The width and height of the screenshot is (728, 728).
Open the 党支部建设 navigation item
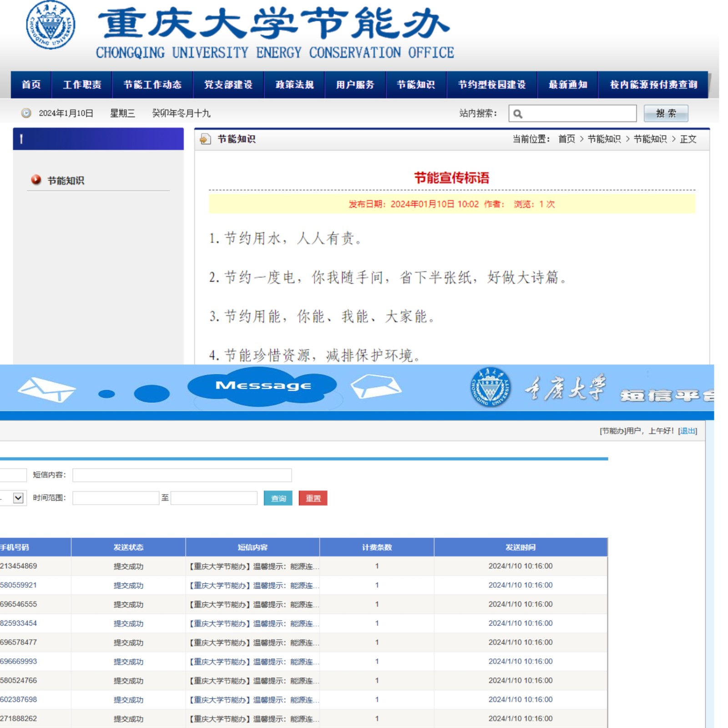click(228, 85)
